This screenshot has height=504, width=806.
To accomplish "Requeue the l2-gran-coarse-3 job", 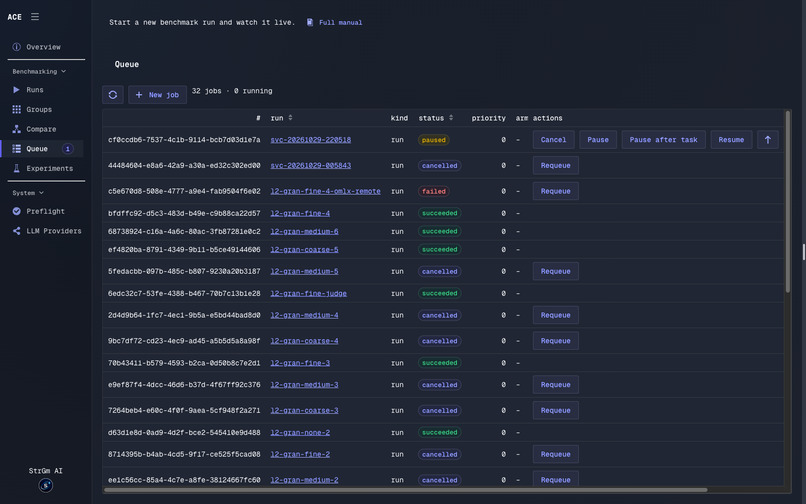I will point(556,410).
